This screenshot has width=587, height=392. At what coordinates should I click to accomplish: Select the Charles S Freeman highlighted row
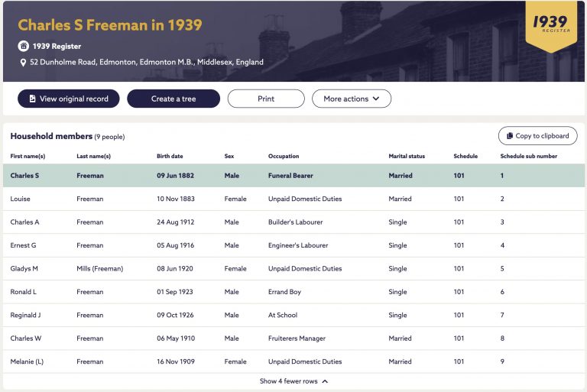click(293, 176)
